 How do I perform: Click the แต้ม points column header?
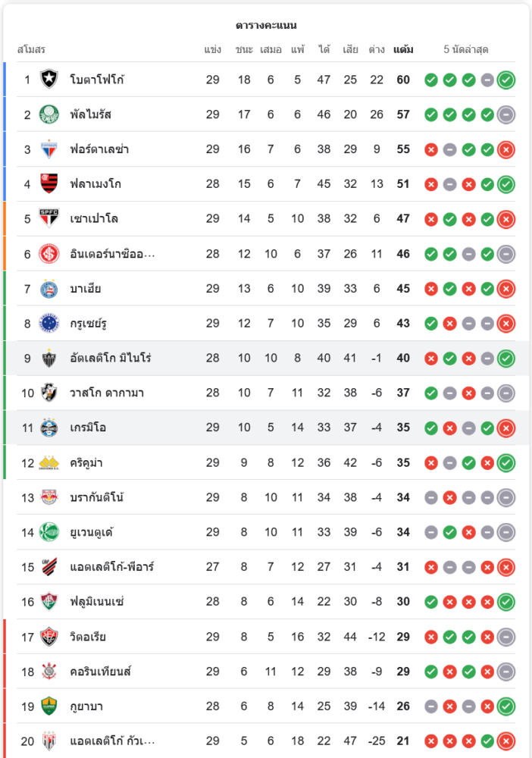[x=403, y=50]
